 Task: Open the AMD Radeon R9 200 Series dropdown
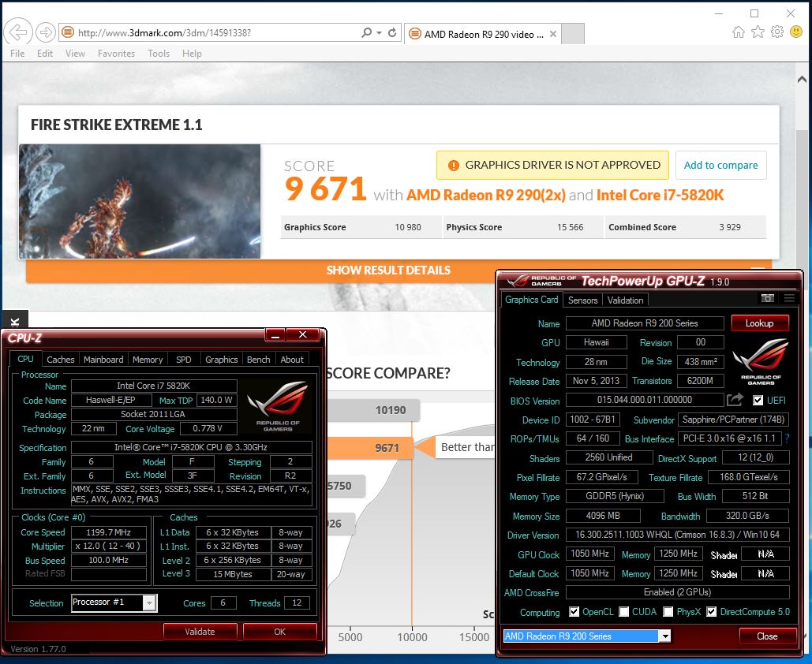pyautogui.click(x=665, y=636)
